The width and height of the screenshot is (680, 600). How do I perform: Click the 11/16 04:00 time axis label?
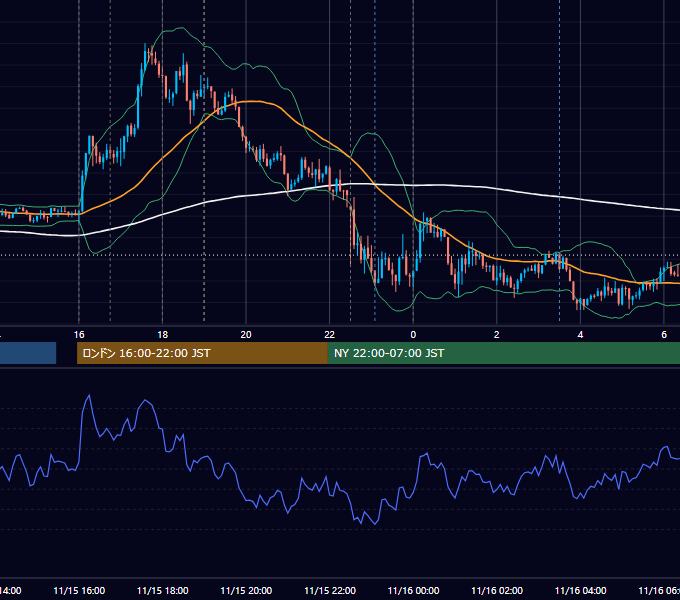click(x=581, y=590)
